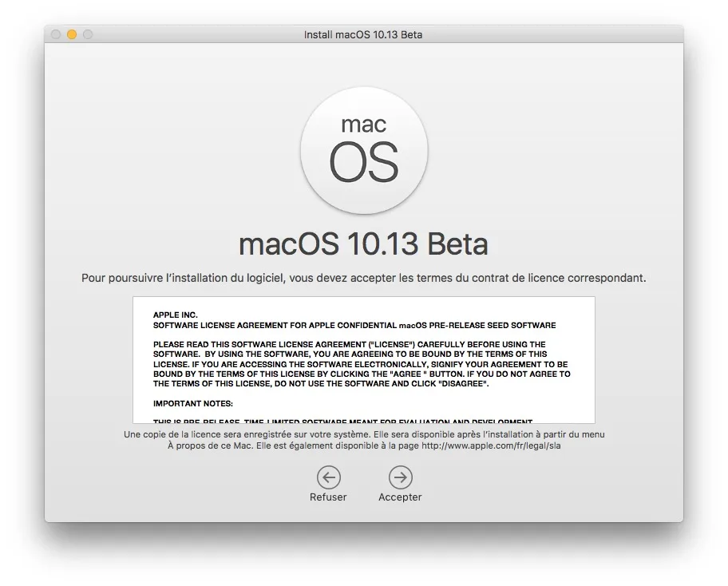728x586 pixels.
Task: Click the Refuser label
Action: [x=328, y=497]
